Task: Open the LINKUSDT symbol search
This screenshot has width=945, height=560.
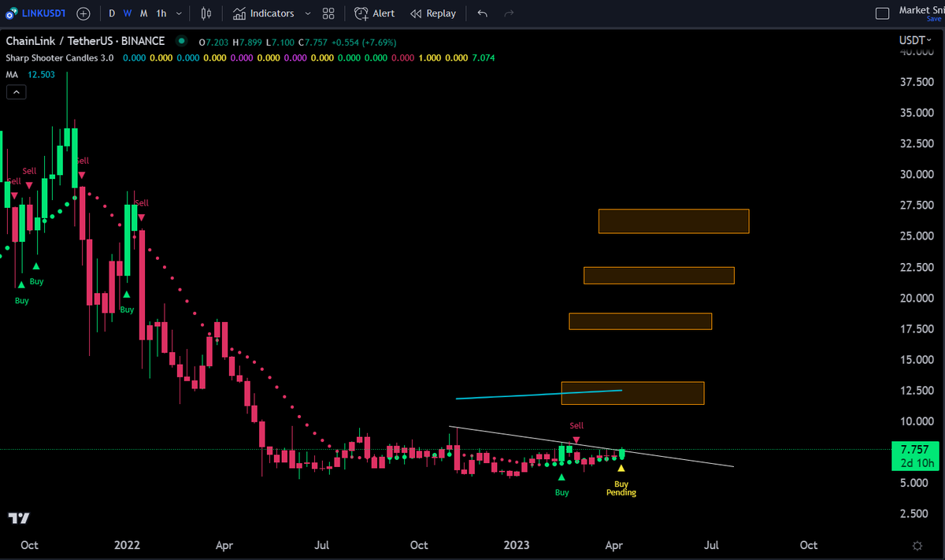Action: (x=36, y=13)
